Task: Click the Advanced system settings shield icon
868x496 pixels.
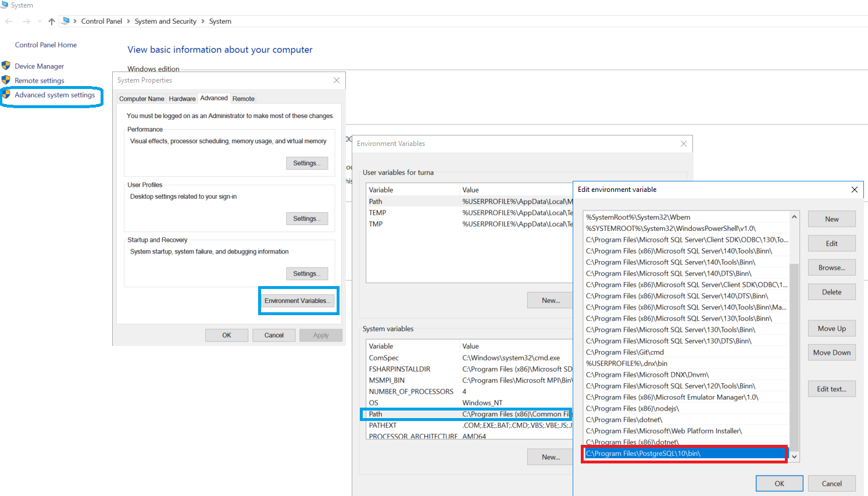Action: (x=6, y=94)
